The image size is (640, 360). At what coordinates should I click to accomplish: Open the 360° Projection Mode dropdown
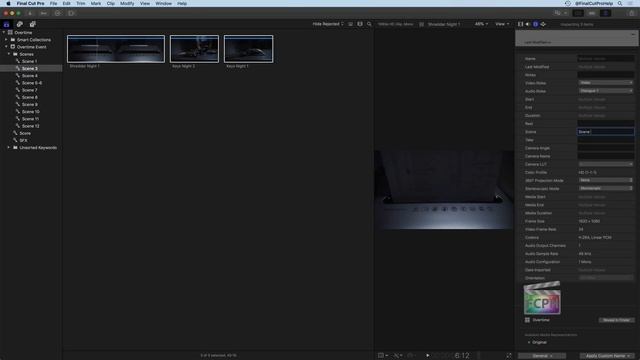coord(606,180)
